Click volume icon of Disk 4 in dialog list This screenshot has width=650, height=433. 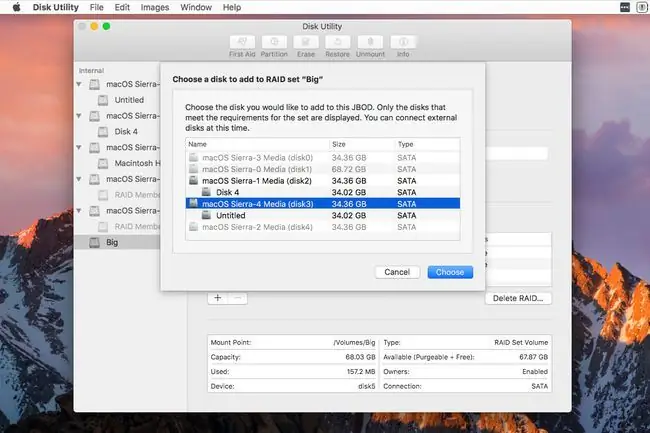tap(206, 192)
